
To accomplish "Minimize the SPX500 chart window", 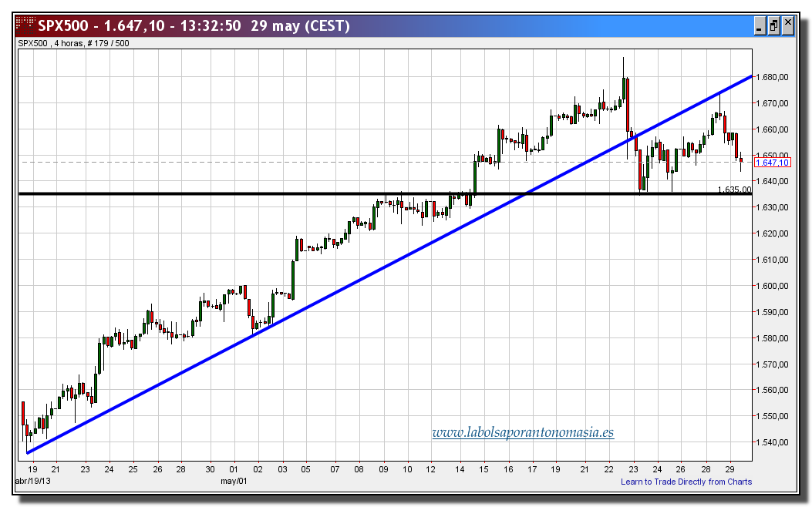I will [x=760, y=25].
